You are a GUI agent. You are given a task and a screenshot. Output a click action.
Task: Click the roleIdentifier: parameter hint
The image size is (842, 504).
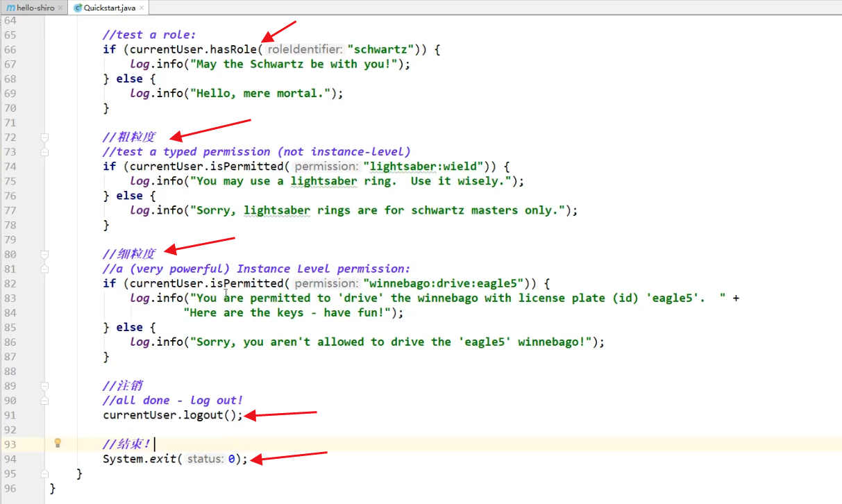click(x=305, y=50)
